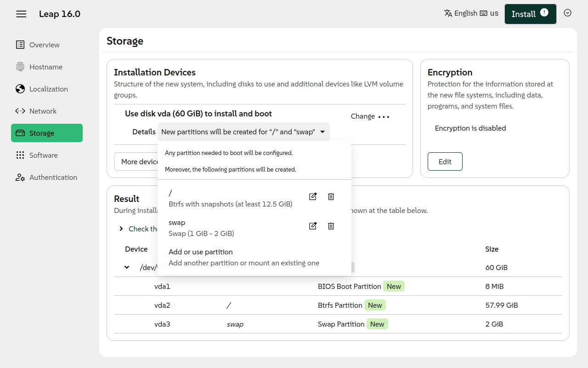Open the circled chevron options menu

[567, 13]
